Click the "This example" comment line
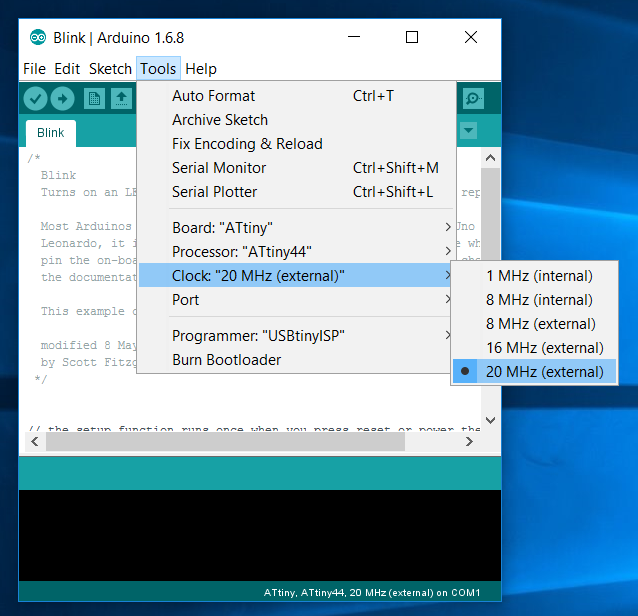 click(88, 311)
